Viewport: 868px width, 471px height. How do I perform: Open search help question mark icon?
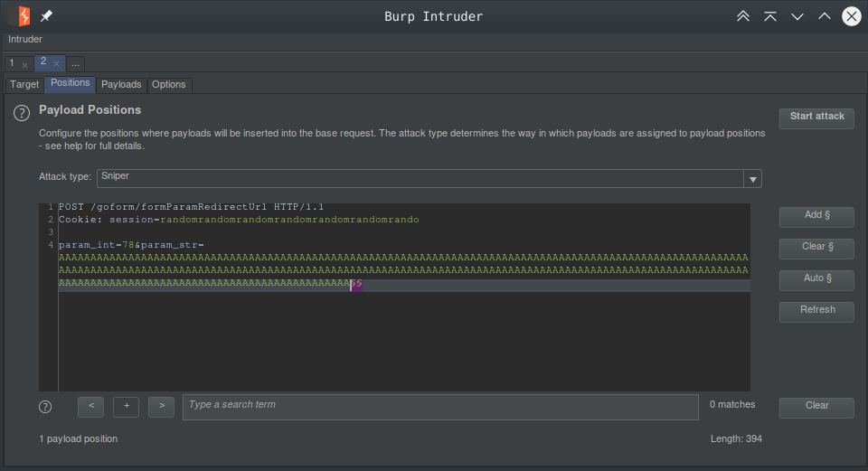click(45, 407)
